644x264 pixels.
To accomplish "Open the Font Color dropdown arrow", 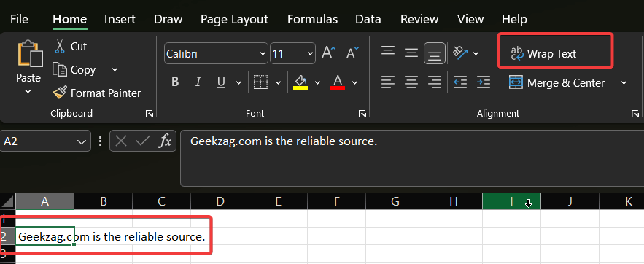I will click(x=355, y=82).
